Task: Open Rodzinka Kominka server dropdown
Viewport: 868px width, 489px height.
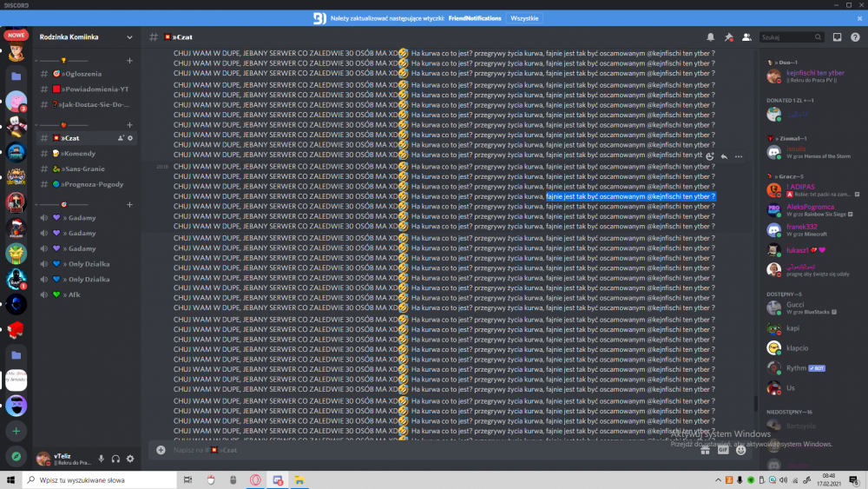Action: tap(129, 37)
